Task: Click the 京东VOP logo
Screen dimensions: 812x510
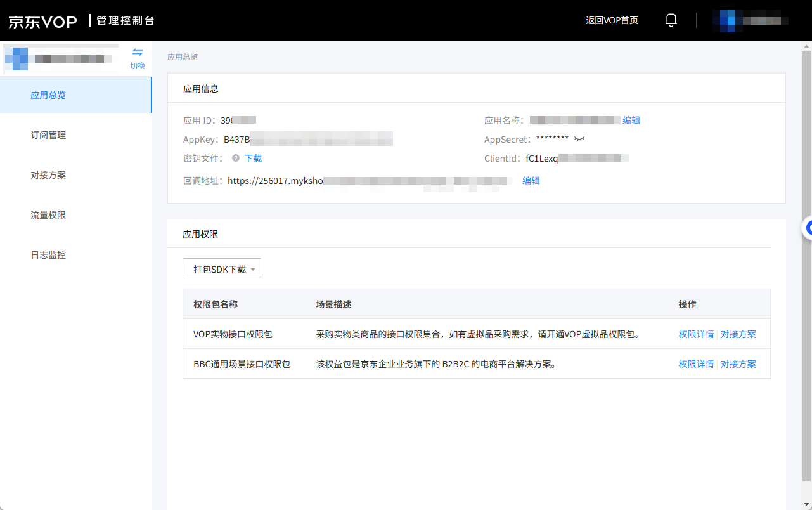Action: 42,21
